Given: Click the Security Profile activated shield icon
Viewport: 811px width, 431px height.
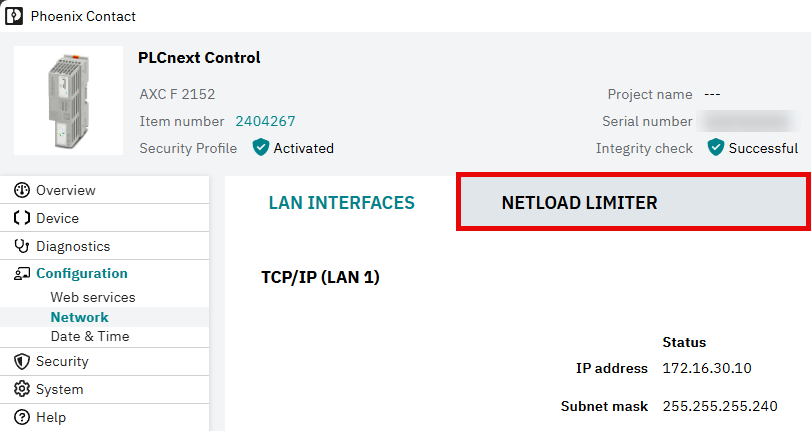Looking at the screenshot, I should click(x=261, y=147).
